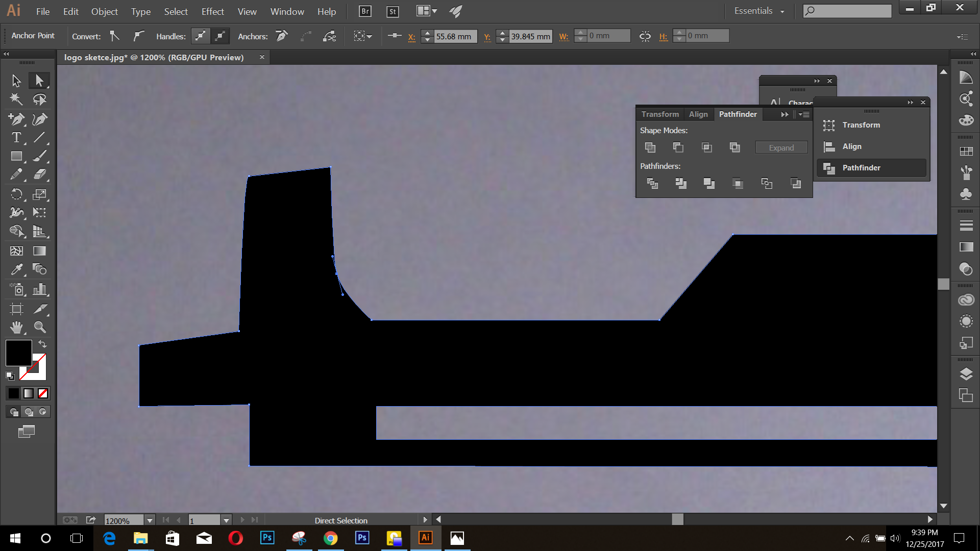Click Exclude shape mode icon

[x=734, y=147]
